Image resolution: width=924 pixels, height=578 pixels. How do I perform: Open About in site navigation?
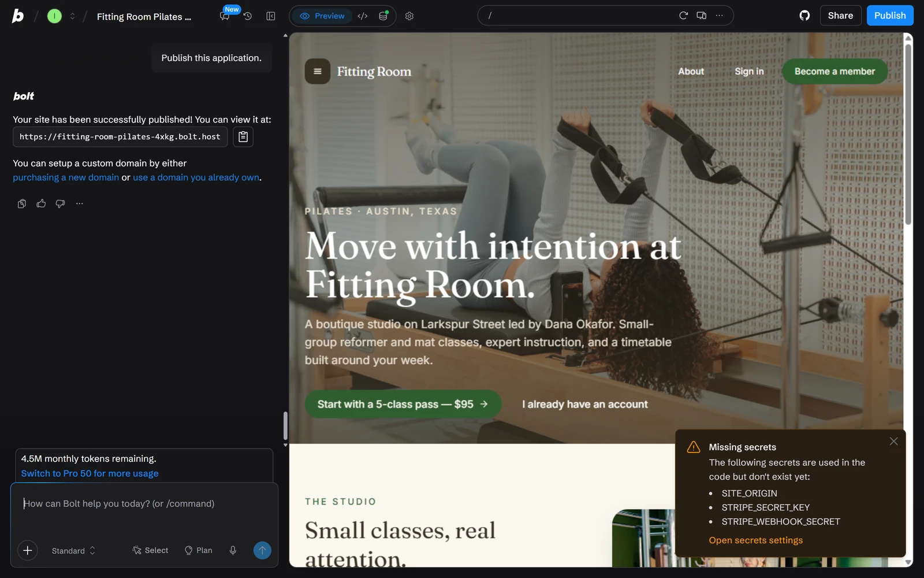pyautogui.click(x=691, y=72)
